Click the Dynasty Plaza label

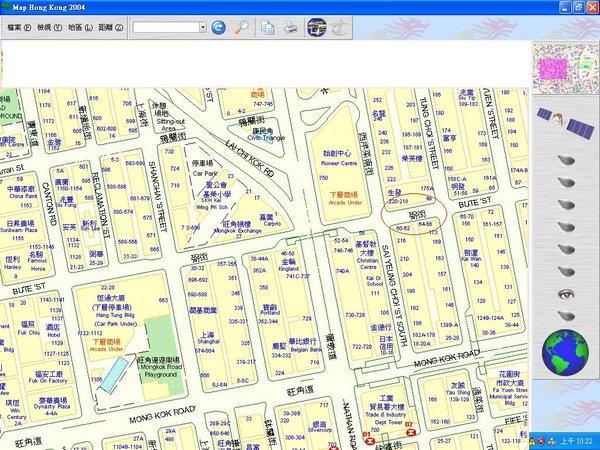click(52, 407)
